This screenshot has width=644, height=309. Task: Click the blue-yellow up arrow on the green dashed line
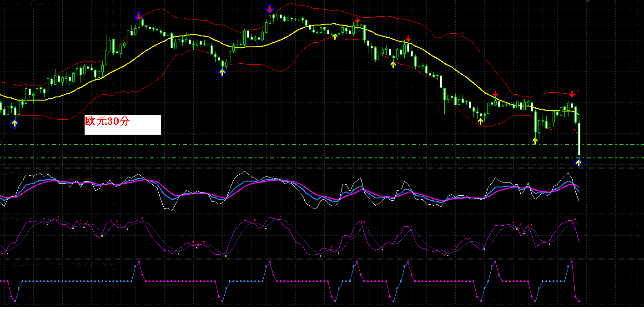point(579,162)
